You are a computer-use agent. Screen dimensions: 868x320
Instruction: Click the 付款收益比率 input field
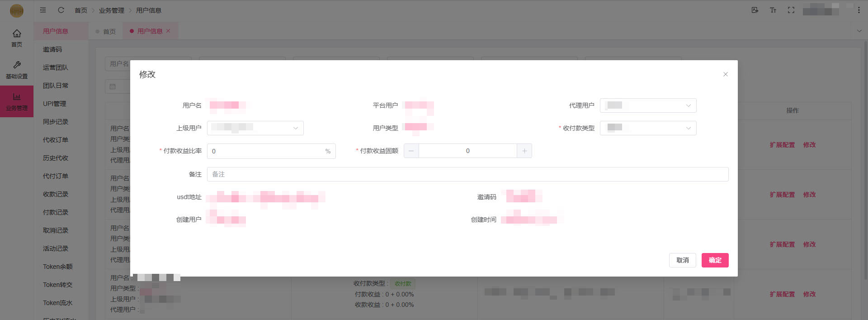click(266, 151)
